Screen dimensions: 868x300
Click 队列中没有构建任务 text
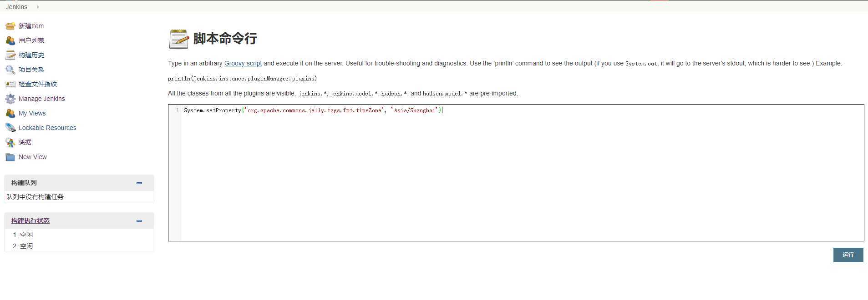[35, 197]
